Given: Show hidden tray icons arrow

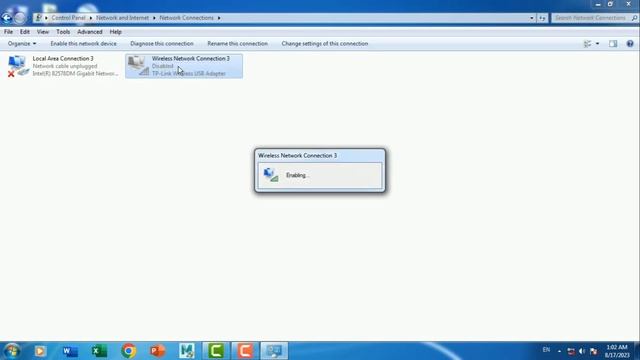Looking at the screenshot, I should click(559, 351).
